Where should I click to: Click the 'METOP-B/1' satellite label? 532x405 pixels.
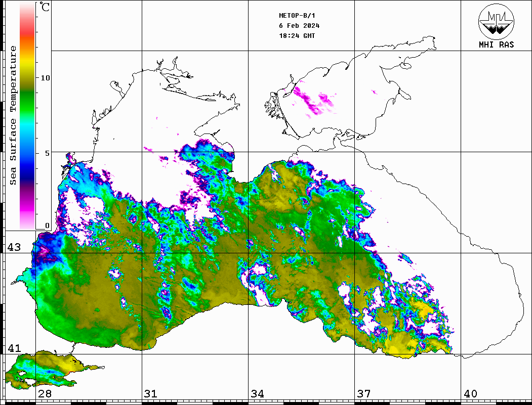297,16
